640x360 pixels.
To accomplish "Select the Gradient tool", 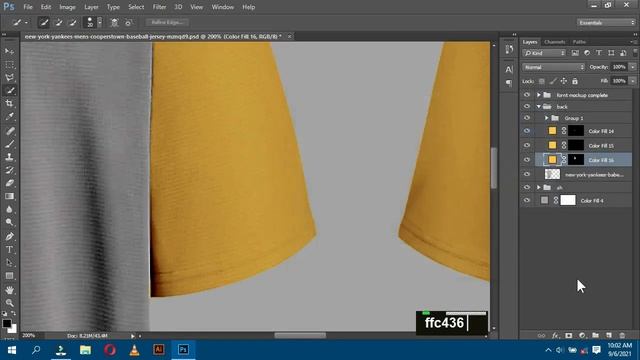I will click(x=9, y=196).
